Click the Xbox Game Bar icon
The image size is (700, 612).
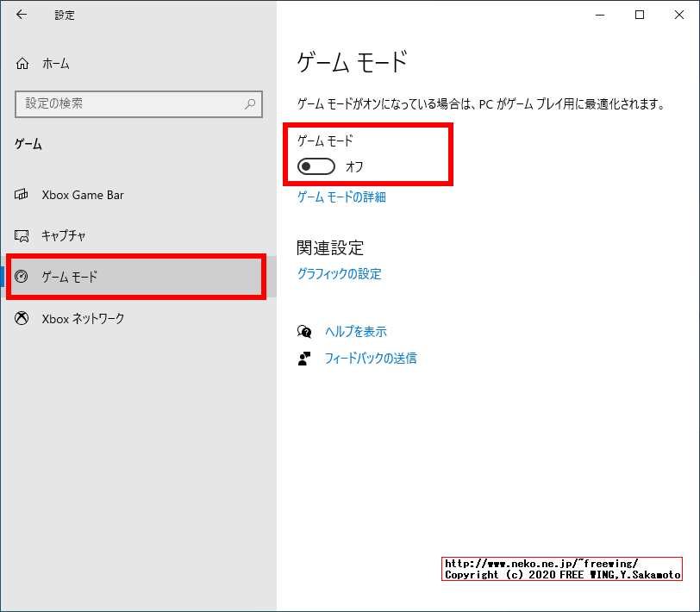[x=22, y=195]
